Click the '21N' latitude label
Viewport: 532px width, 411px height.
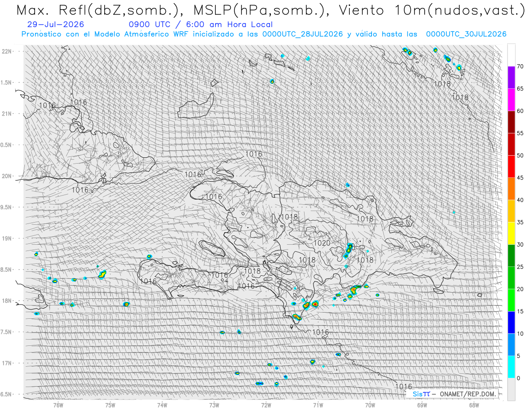pyautogui.click(x=6, y=114)
